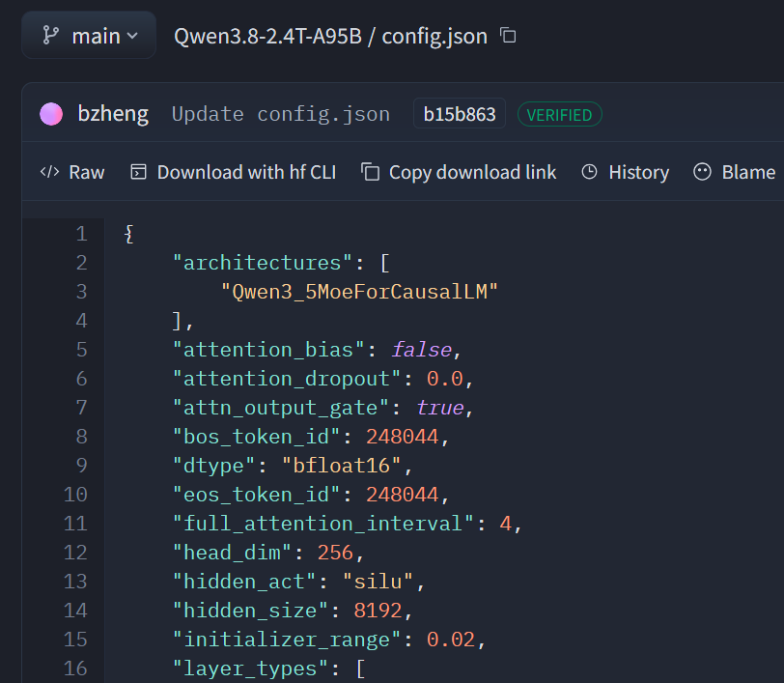Click the Raw code icon
The height and width of the screenshot is (683, 784).
49,172
